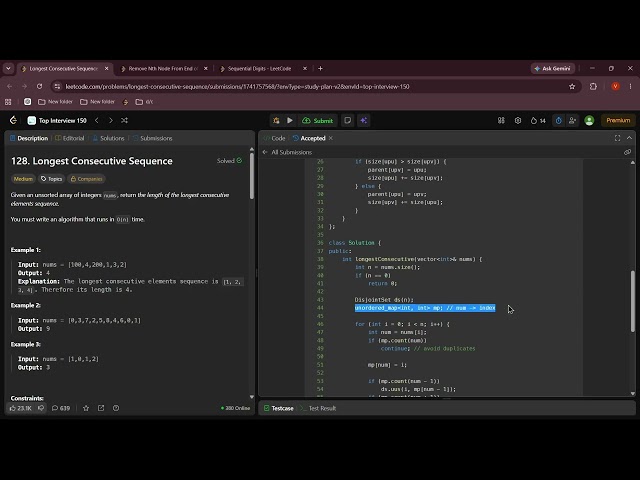
Task: Go to next problem in study plan
Action: pos(111,120)
